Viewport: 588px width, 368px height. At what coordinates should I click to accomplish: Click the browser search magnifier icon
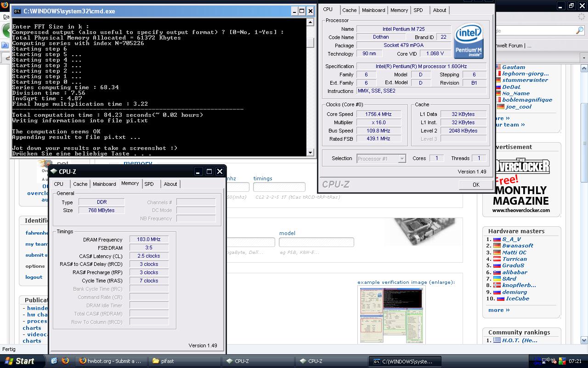(x=580, y=30)
